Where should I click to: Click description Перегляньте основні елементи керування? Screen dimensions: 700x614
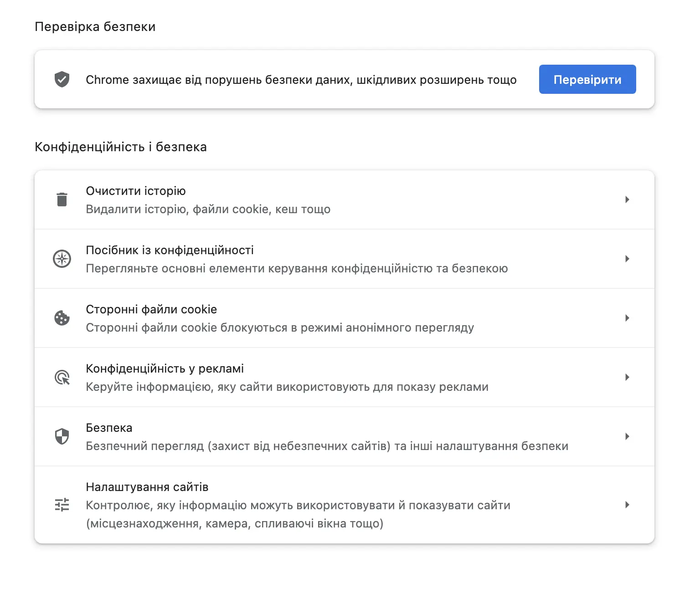click(x=297, y=268)
